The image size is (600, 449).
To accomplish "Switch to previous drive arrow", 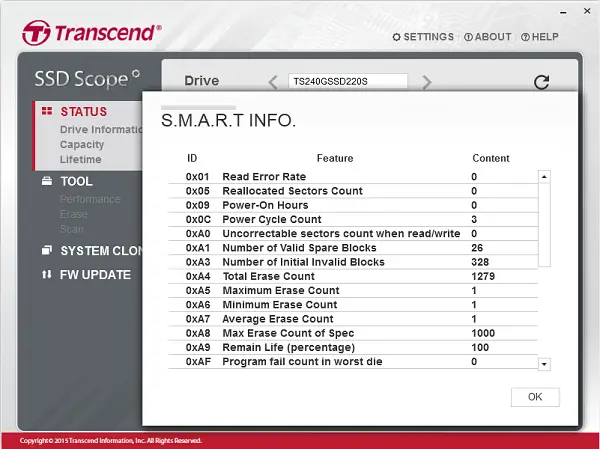I will coord(272,82).
